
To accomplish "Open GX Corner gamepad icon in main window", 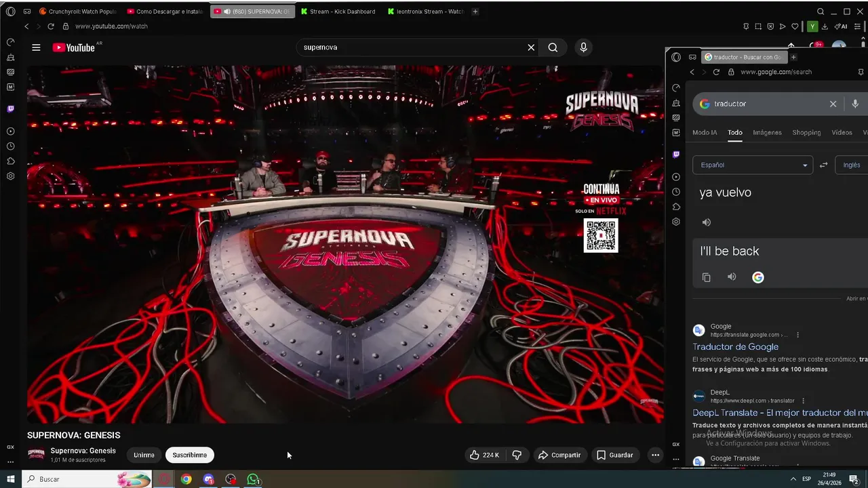I will [26, 12].
